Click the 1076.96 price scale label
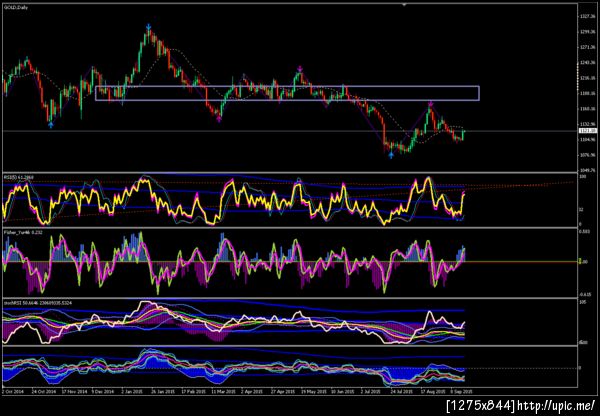Viewport: 600px width, 416px height. click(588, 155)
